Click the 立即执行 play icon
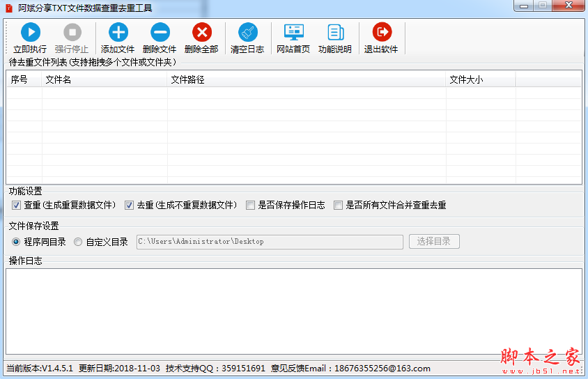The height and width of the screenshot is (379, 588). 31,32
